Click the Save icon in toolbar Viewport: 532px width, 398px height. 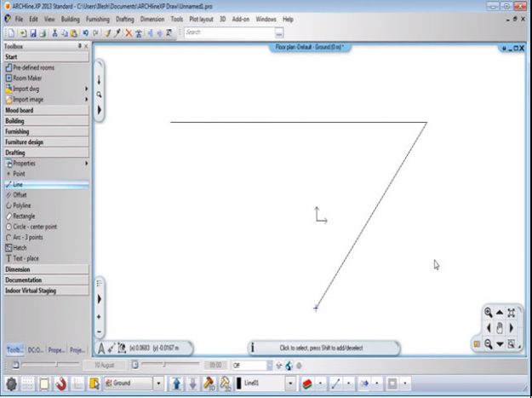(31, 32)
